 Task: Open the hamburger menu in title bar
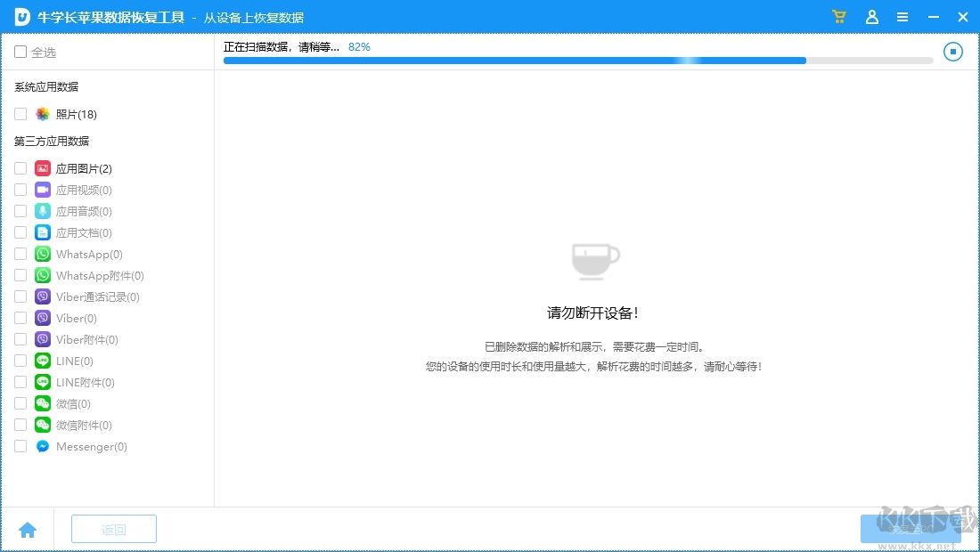[x=902, y=16]
